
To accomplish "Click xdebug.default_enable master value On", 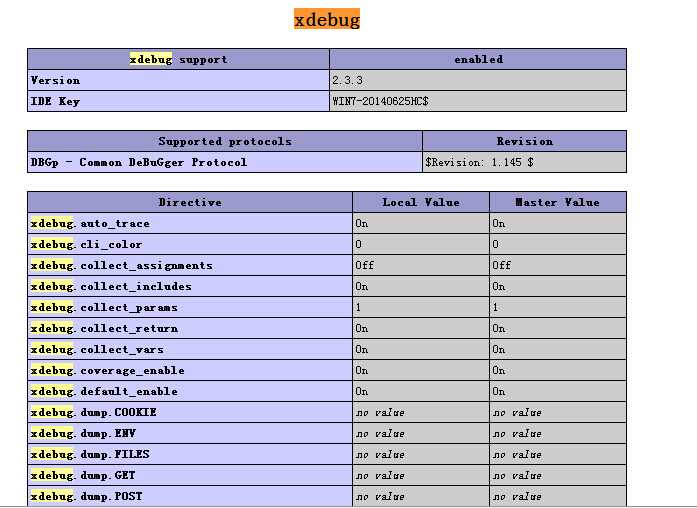I will (558, 392).
